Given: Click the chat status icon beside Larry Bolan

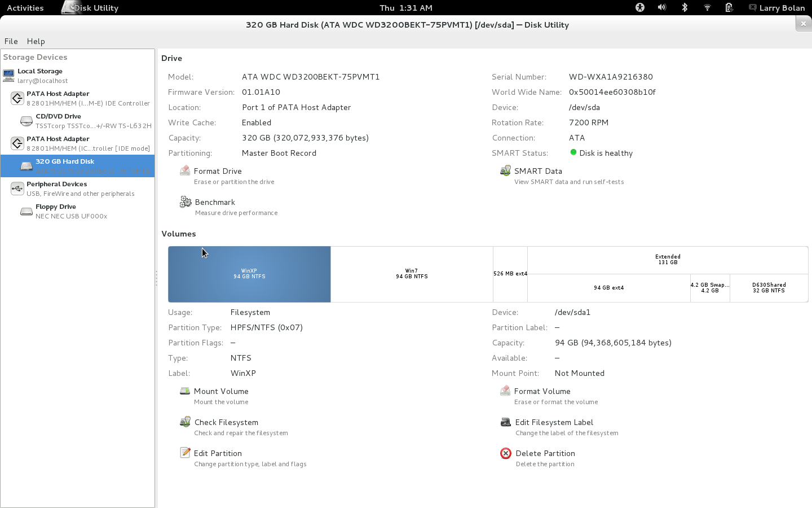Looking at the screenshot, I should pos(753,7).
